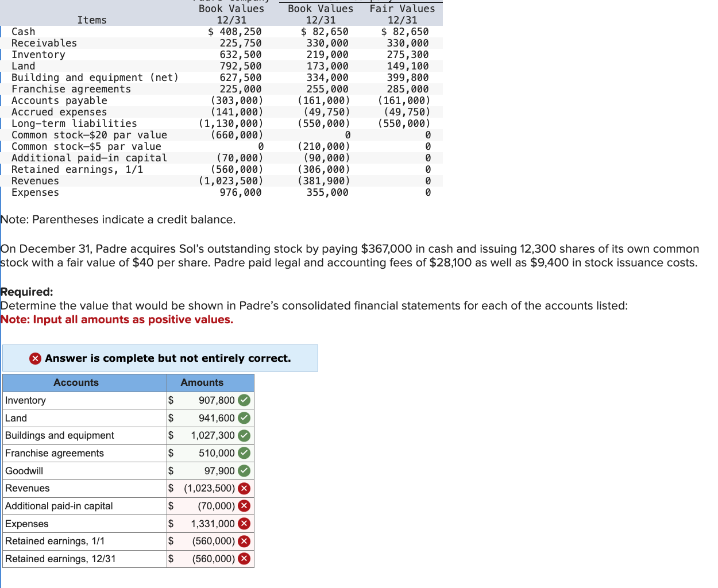Viewport: 718px width, 588px height.
Task: Select the Fair Values column heading
Action: click(x=402, y=9)
